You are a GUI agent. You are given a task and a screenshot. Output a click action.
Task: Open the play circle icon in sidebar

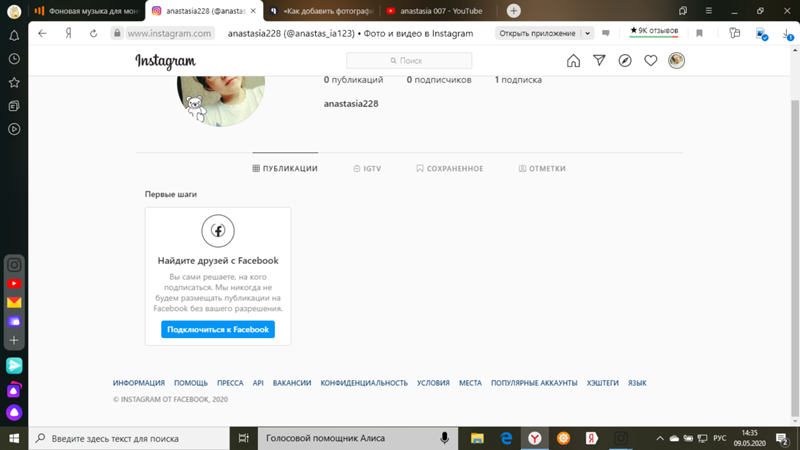14,130
